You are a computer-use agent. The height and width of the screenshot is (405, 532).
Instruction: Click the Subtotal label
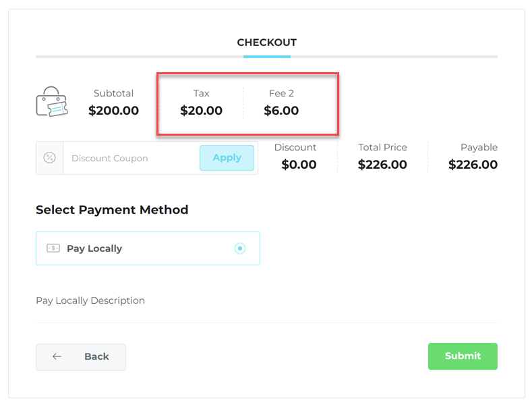[x=113, y=93]
